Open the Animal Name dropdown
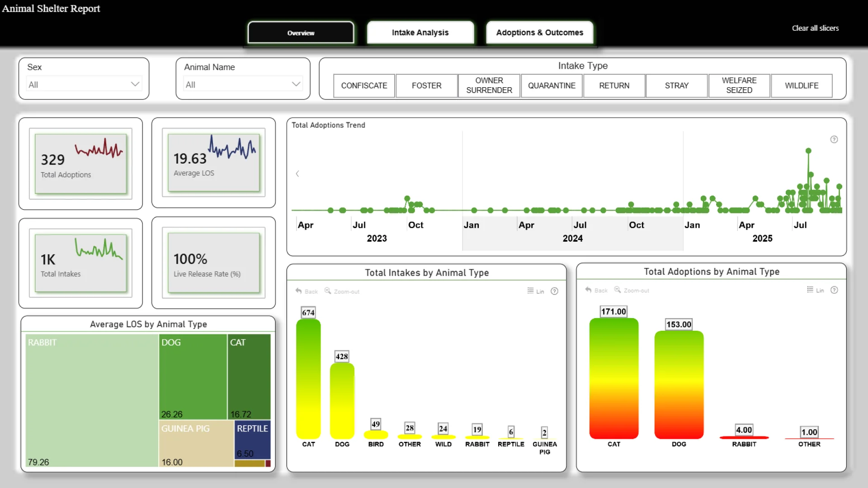868x488 pixels. [243, 84]
